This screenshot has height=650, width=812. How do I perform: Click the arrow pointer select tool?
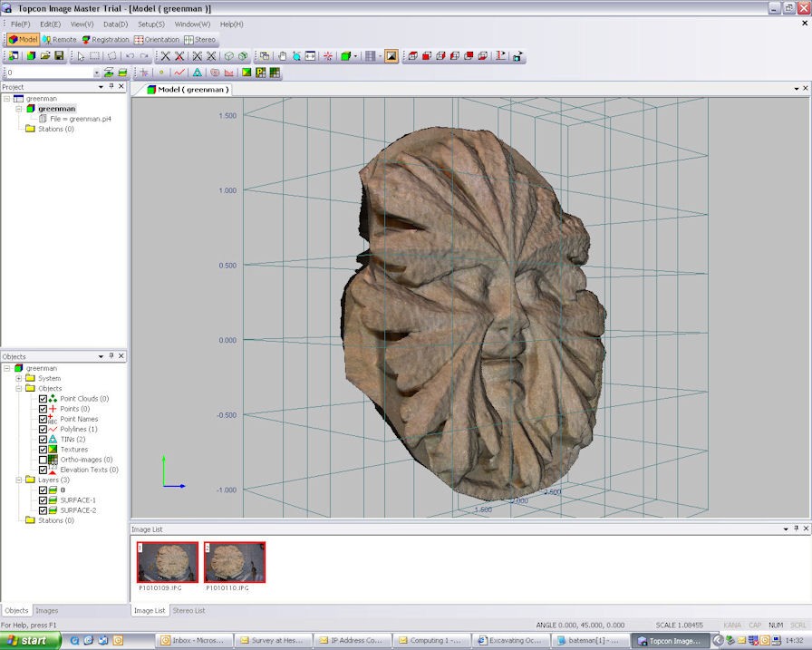81,56
